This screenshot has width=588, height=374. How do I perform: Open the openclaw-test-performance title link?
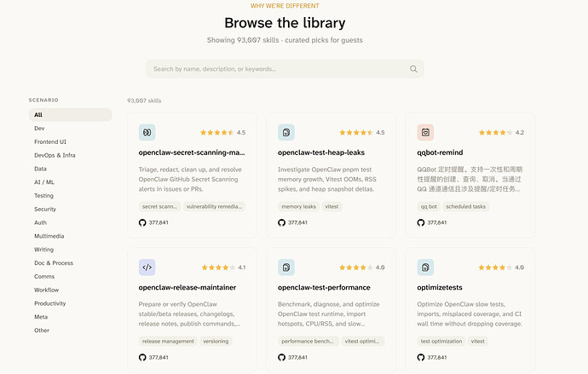324,287
